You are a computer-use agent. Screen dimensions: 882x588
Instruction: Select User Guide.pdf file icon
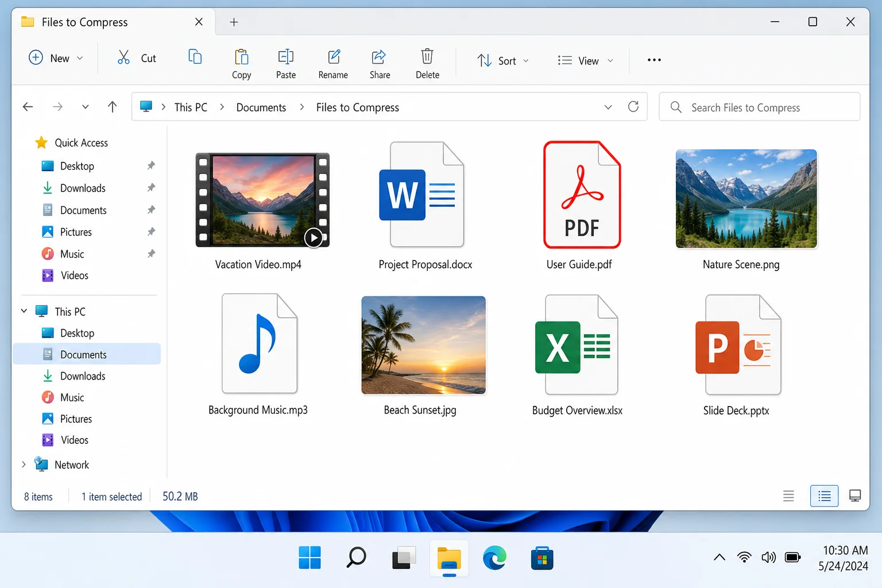click(x=582, y=195)
